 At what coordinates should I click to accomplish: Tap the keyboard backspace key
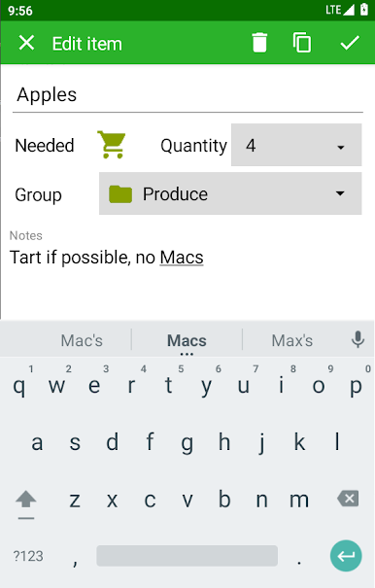coord(348,499)
